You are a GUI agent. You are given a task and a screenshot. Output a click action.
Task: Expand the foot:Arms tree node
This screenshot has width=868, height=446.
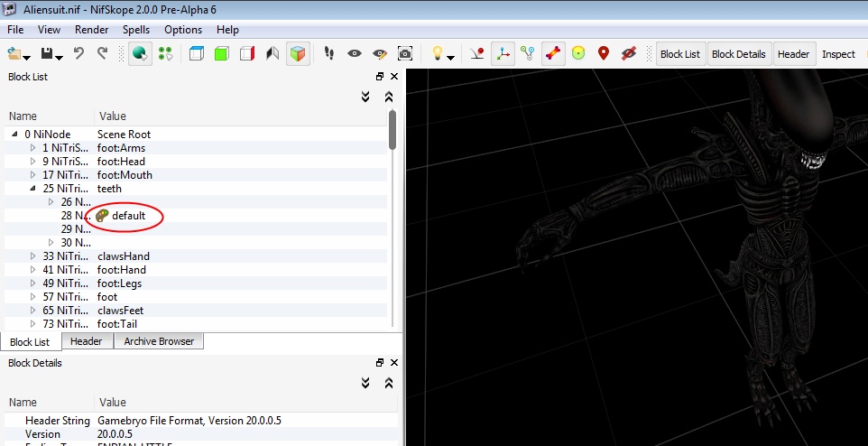click(x=32, y=148)
